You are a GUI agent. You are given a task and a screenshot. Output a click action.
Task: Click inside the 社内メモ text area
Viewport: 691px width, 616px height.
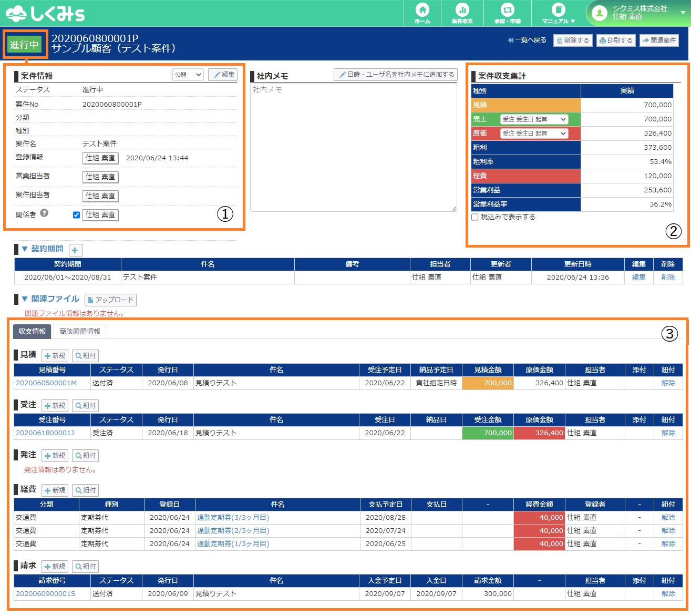pyautogui.click(x=354, y=148)
